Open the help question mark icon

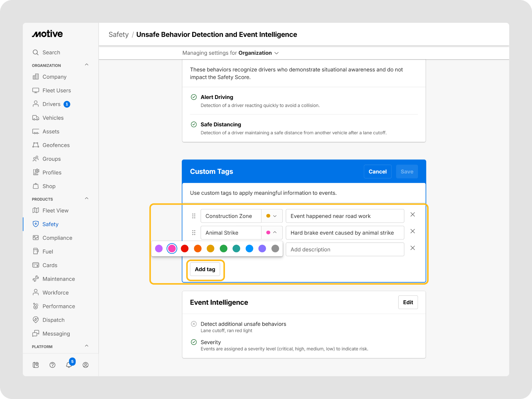tap(52, 365)
